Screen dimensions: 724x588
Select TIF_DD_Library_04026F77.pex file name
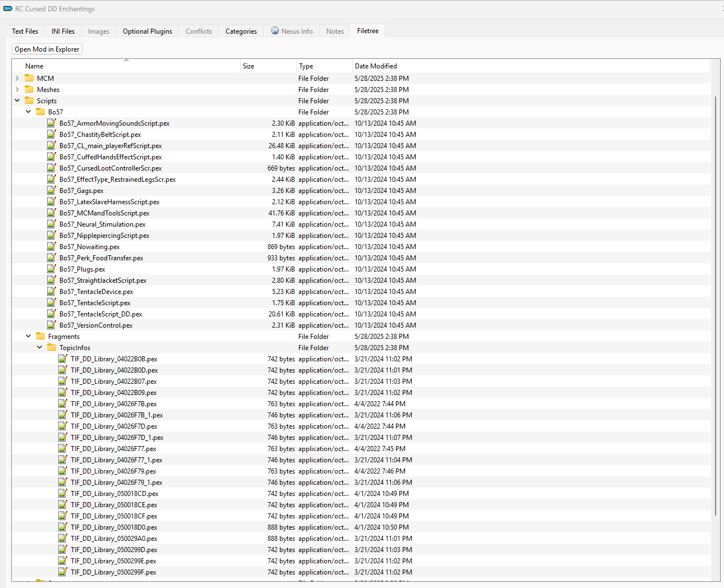point(113,449)
